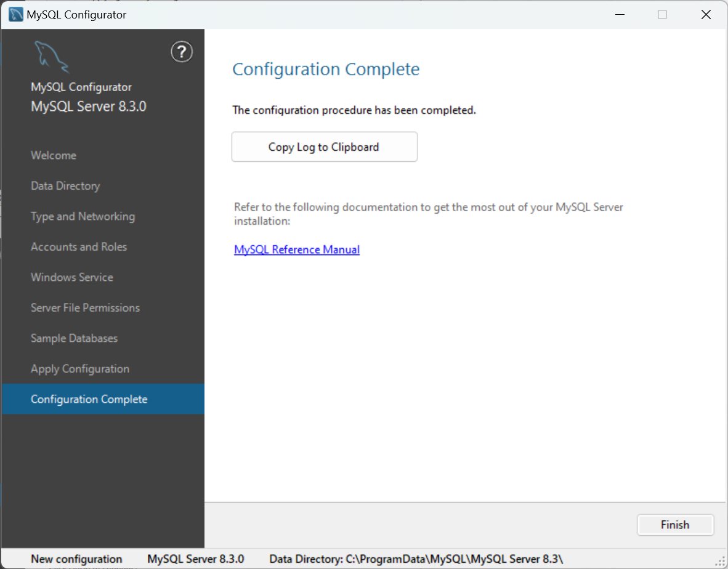Click the resize grip in status bar corner

tap(719, 562)
